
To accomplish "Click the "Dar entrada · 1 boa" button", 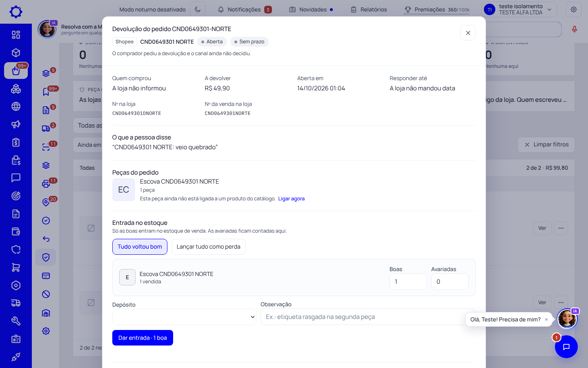I will point(143,338).
